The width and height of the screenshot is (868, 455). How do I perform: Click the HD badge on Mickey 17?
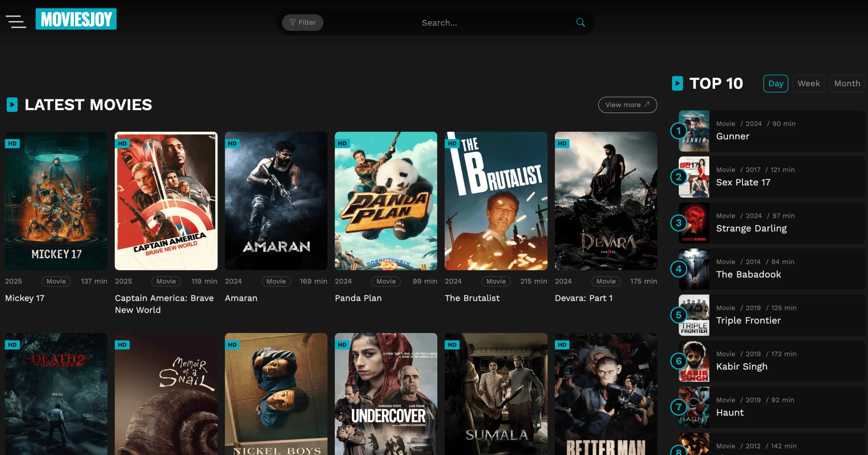13,143
